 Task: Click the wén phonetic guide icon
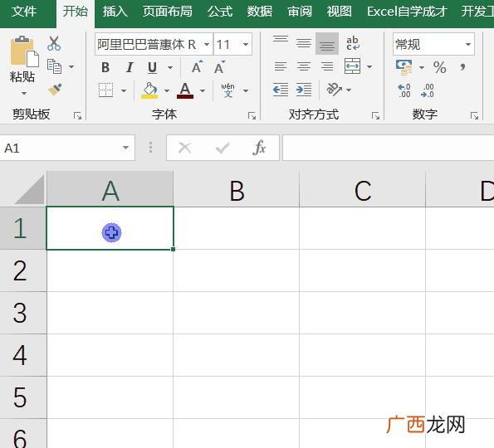[x=227, y=90]
